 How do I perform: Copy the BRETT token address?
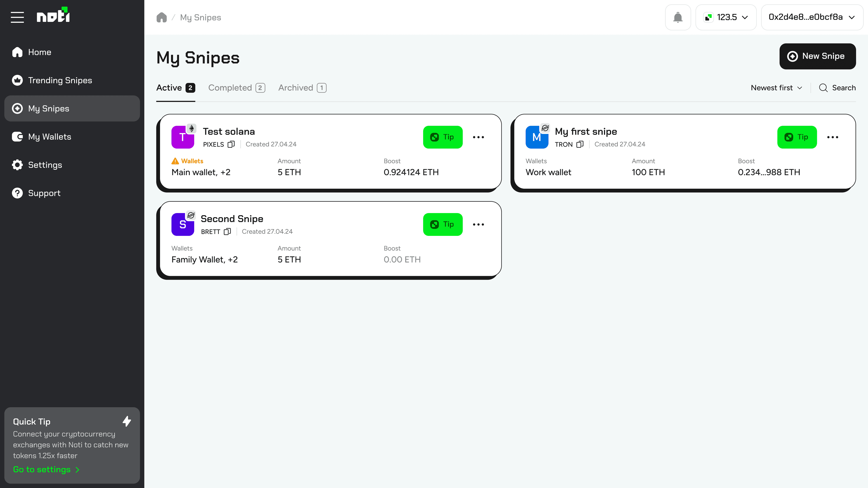tap(227, 231)
